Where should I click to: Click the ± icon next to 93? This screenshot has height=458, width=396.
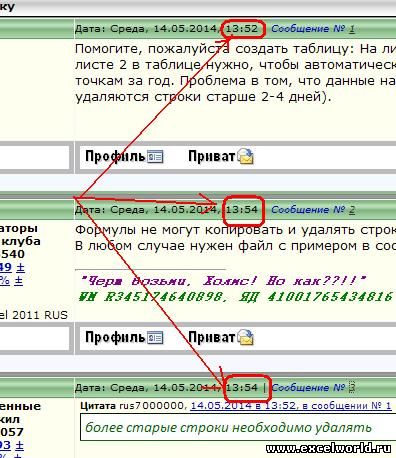(19, 445)
